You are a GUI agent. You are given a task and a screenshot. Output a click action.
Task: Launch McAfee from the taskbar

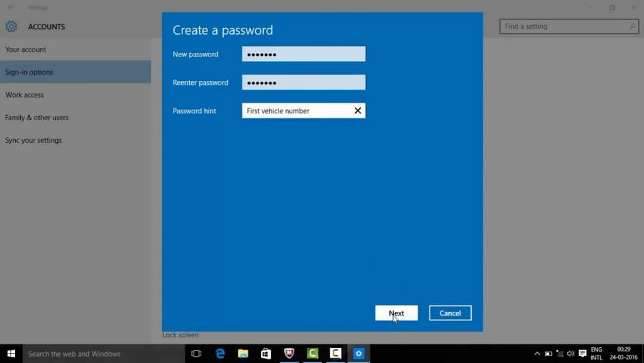point(289,354)
